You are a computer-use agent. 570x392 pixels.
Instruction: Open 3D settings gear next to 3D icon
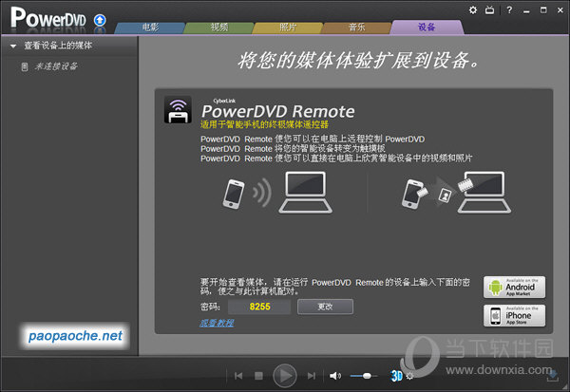(409, 376)
